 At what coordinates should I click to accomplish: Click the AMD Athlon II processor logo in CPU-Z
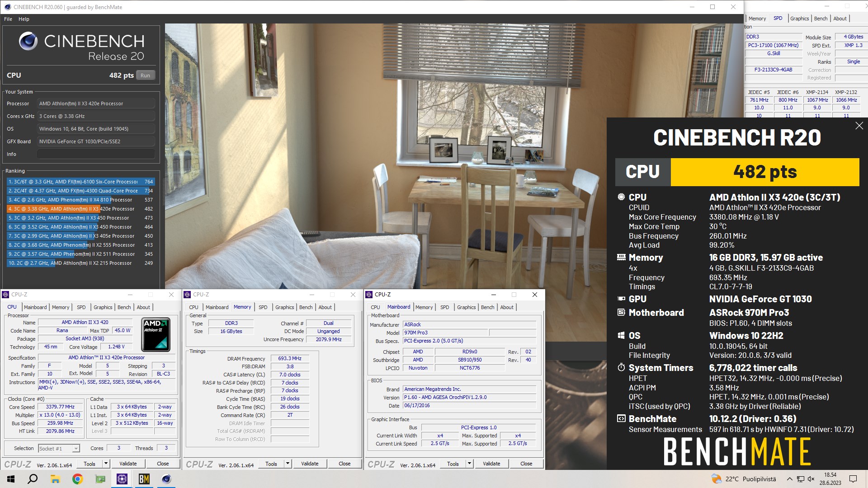pos(156,334)
